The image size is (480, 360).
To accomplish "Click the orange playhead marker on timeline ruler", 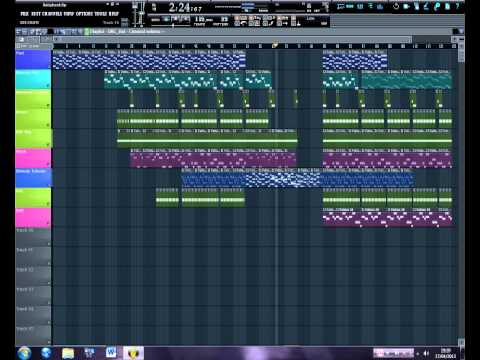I will [275, 45].
